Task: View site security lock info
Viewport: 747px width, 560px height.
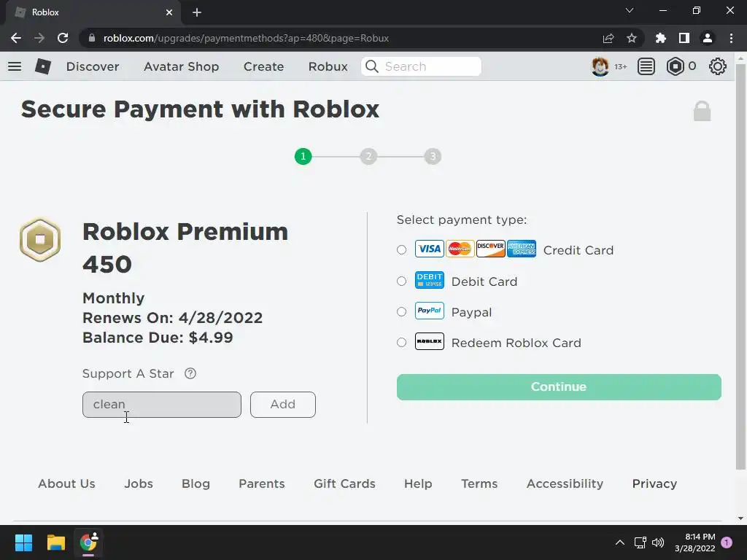Action: pos(92,38)
